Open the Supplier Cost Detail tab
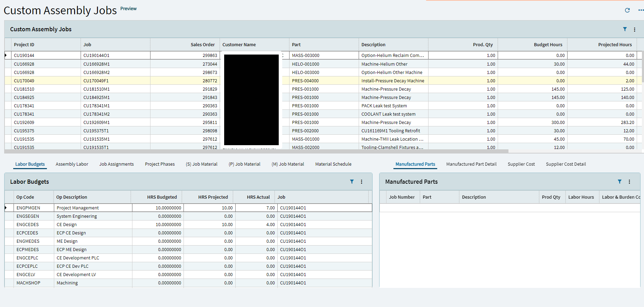 click(566, 164)
